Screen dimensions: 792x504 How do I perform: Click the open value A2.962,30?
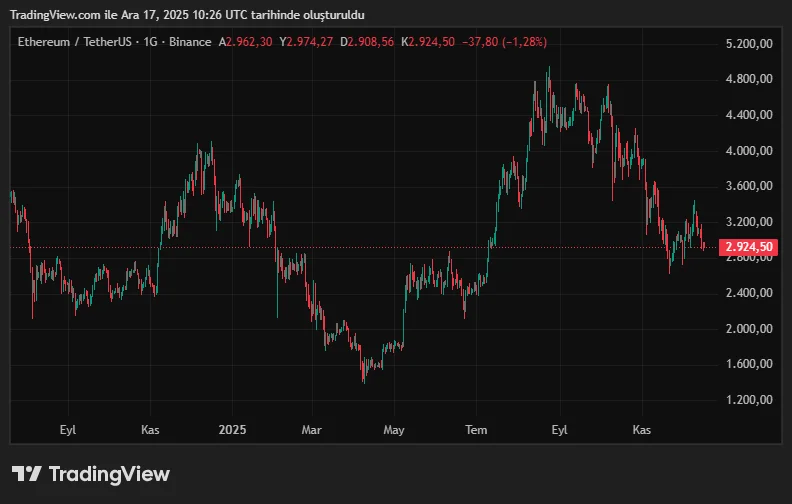(x=246, y=42)
